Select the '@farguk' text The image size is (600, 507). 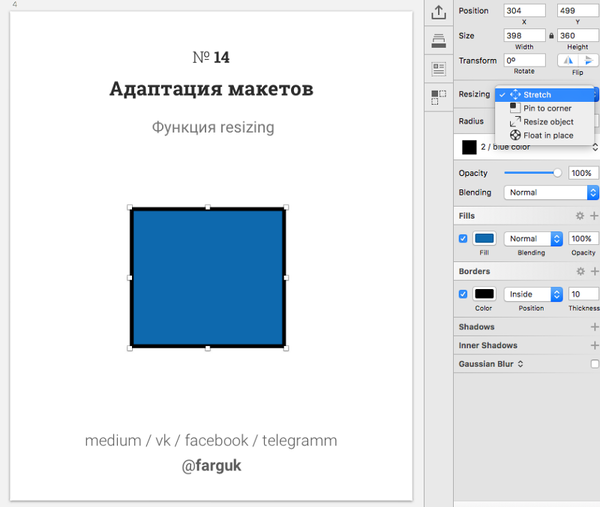211,466
